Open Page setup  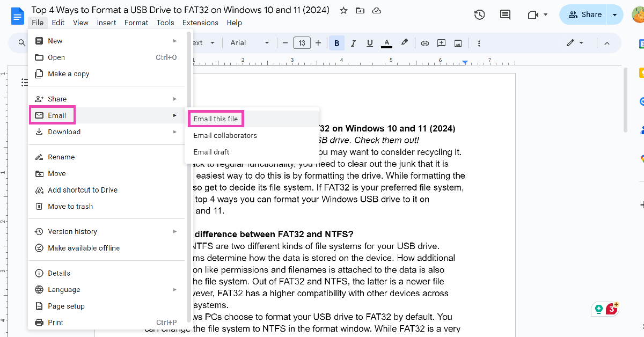click(106, 306)
